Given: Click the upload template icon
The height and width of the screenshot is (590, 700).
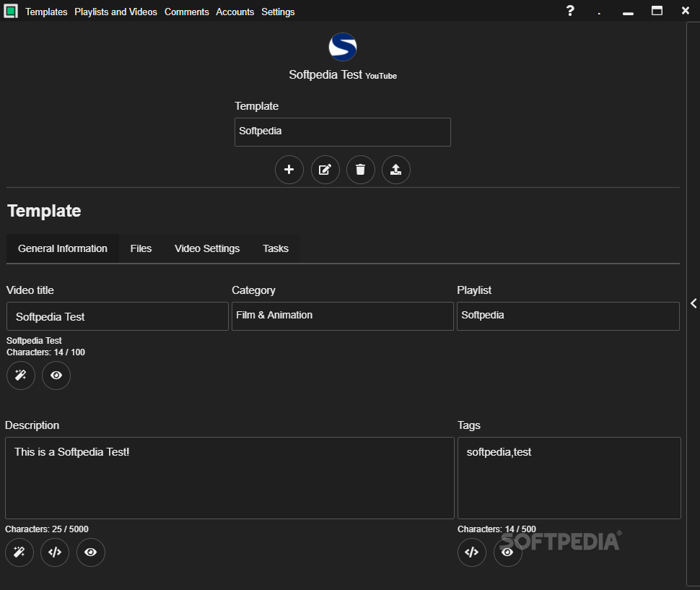Looking at the screenshot, I should tap(396, 170).
